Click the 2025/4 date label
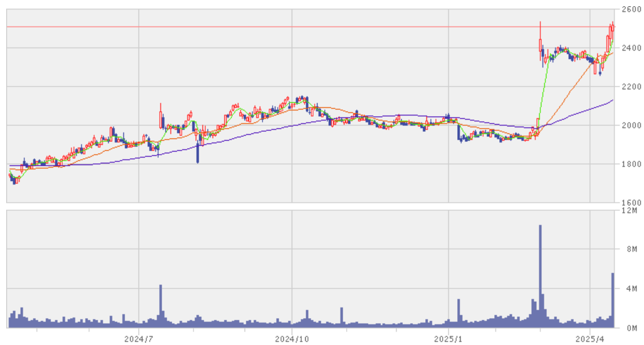The width and height of the screenshot is (644, 345). (590, 339)
